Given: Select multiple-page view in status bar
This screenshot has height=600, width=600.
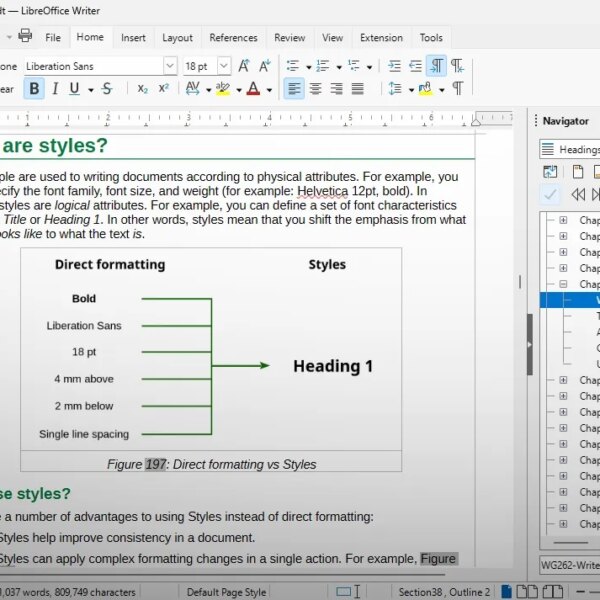Looking at the screenshot, I should [527, 592].
